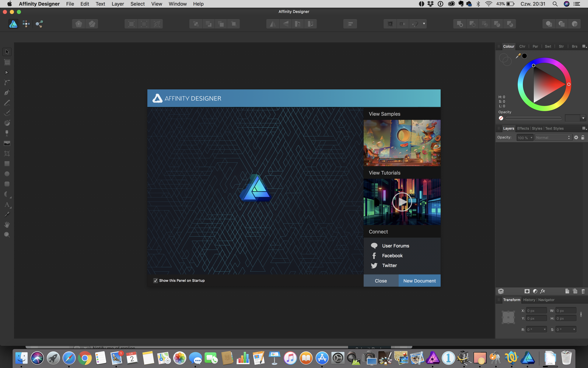Toggle the no-colour (none) swatch
Viewport: 588px width, 368px height.
click(x=501, y=118)
